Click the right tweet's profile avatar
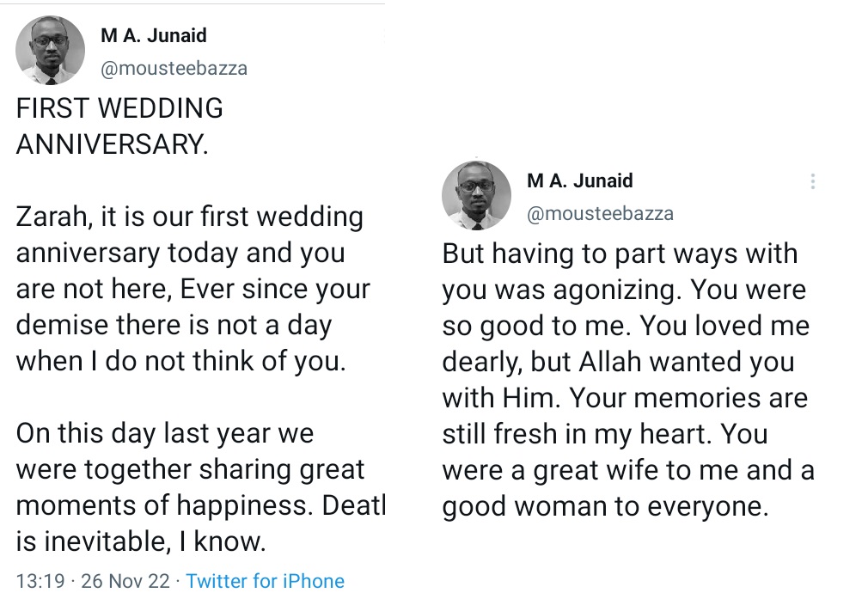 (x=476, y=195)
